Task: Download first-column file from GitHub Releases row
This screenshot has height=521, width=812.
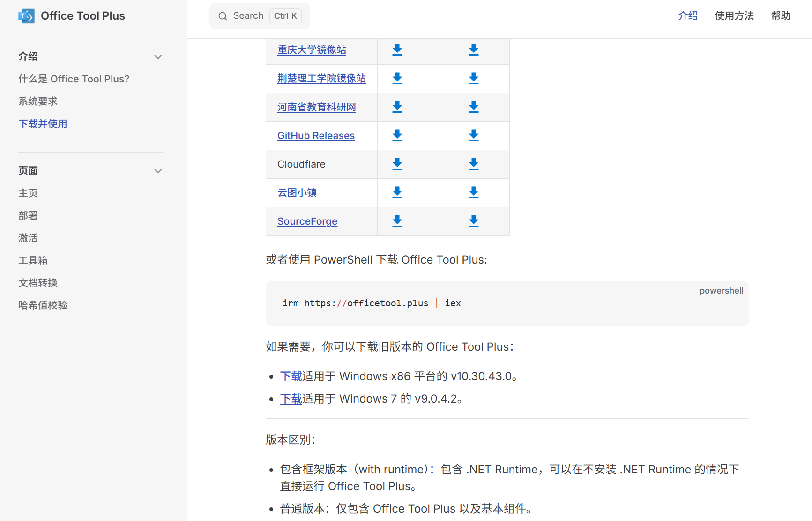Action: coord(397,135)
